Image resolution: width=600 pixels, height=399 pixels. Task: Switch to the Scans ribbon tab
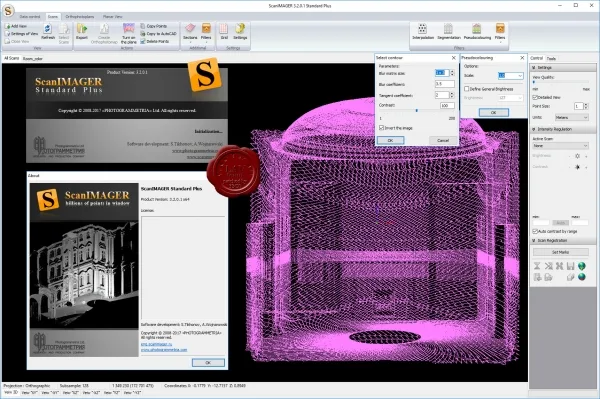[53, 17]
